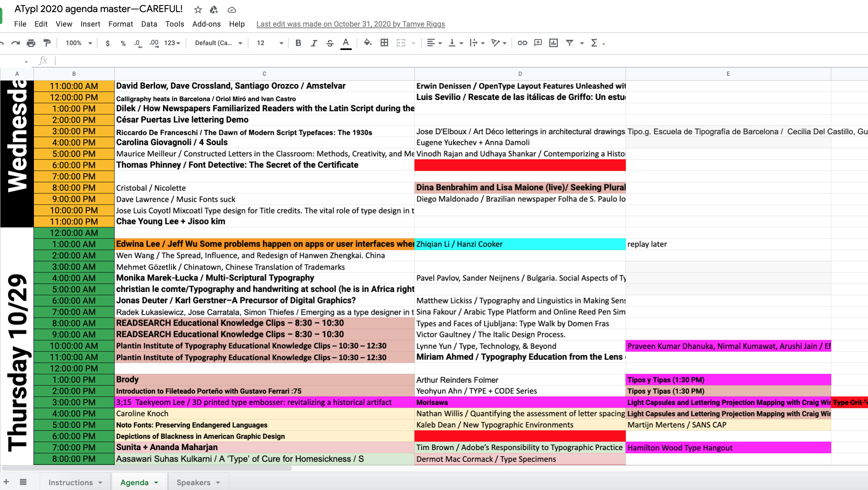The height and width of the screenshot is (490, 868).
Task: Click the insert comment icon
Action: click(538, 43)
